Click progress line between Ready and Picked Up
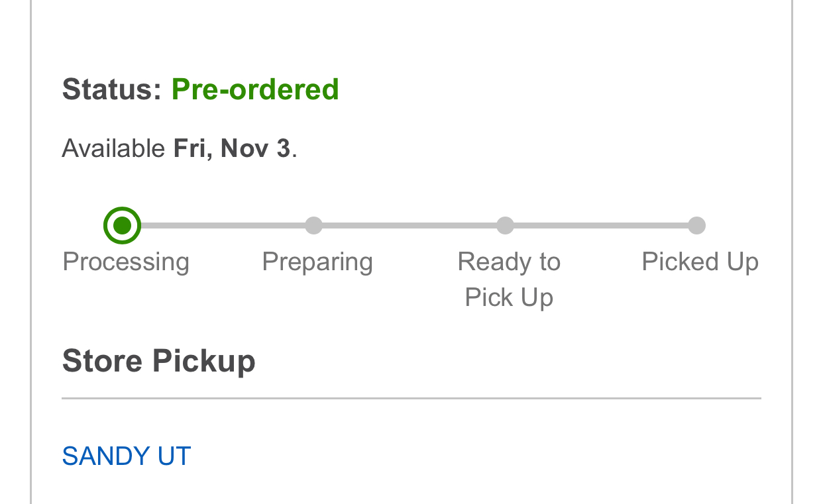Image resolution: width=823 pixels, height=504 pixels. (x=600, y=226)
